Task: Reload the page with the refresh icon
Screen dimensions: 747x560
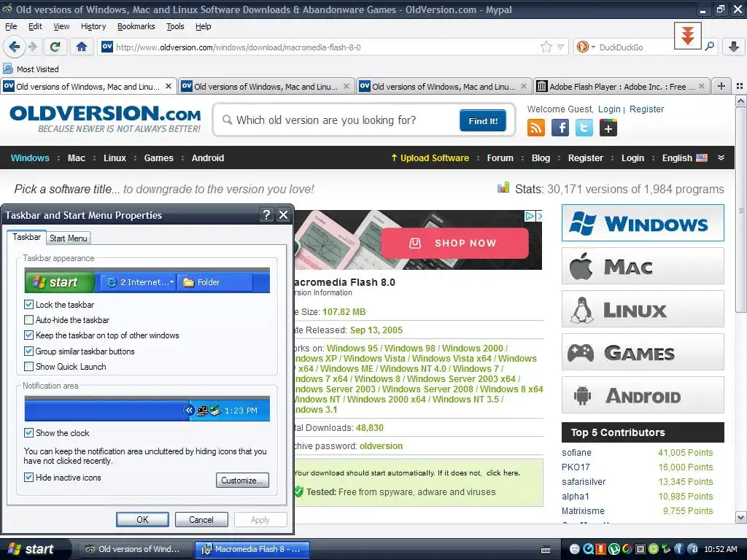Action: 55,47
